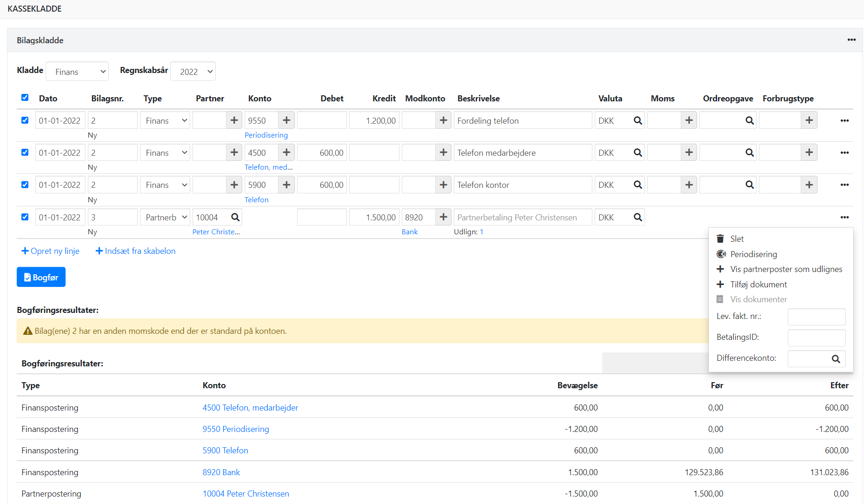The image size is (864, 504).
Task: Open the Kladde dropdown showing Finans
Action: pos(77,72)
